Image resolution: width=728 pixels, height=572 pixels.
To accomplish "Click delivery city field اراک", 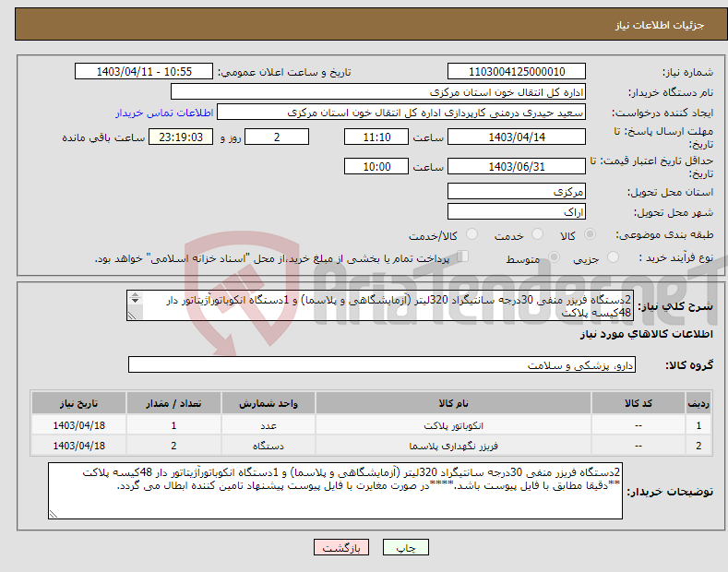I will 517,211.
